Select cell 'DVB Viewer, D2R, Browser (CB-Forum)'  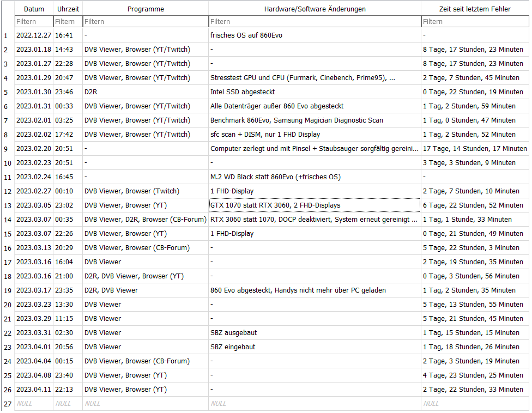point(146,220)
